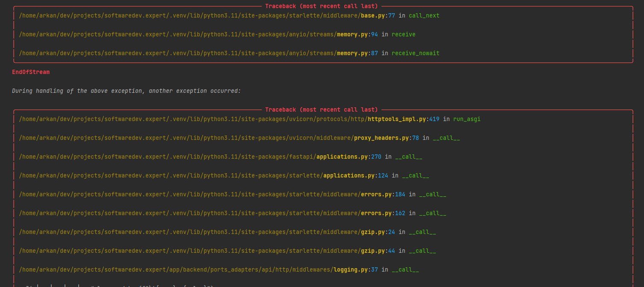Click the first Traceback (most recent call last) header

pos(322,6)
